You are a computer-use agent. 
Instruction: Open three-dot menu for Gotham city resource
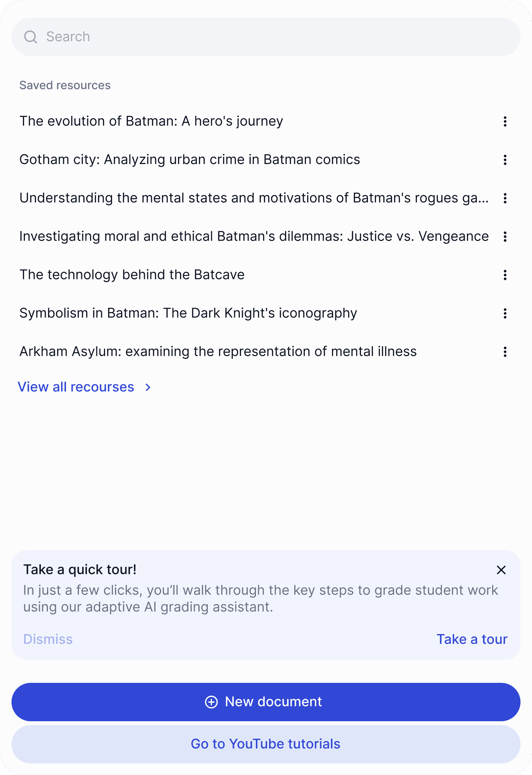505,160
